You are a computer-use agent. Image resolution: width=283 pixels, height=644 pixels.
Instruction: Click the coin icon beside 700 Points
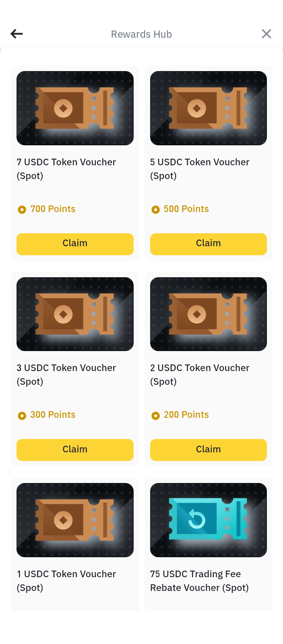coord(22,210)
